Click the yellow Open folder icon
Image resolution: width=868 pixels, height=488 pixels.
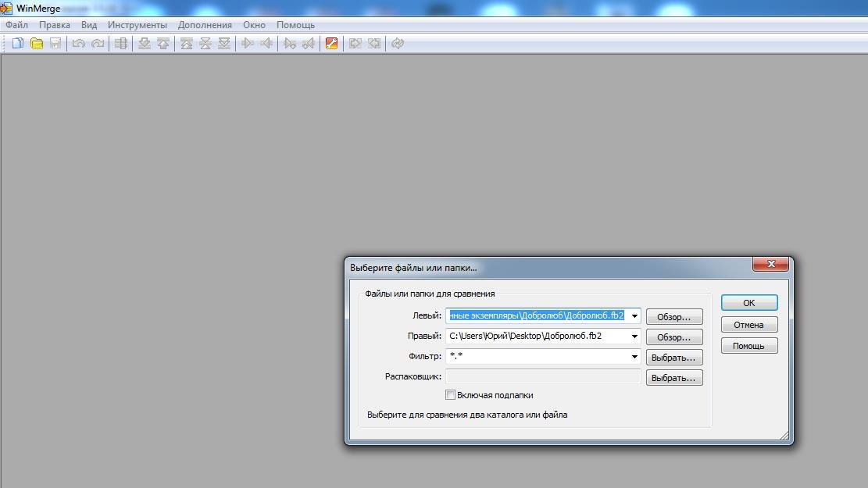[x=36, y=44]
